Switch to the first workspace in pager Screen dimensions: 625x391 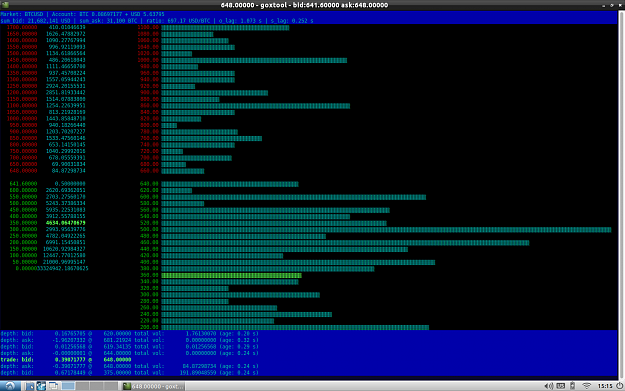68,386
